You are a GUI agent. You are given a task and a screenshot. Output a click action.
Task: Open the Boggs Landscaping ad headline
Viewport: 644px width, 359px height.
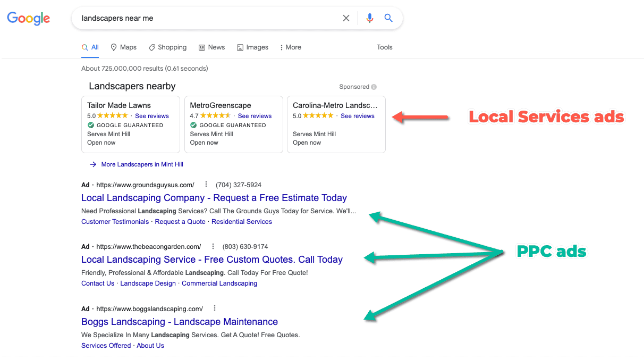pos(179,321)
